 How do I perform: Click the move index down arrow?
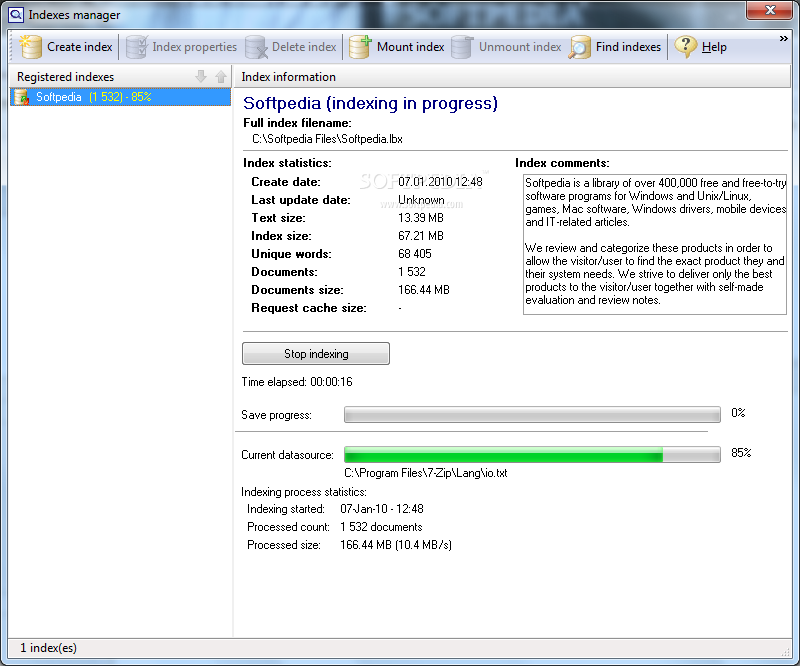tap(201, 77)
